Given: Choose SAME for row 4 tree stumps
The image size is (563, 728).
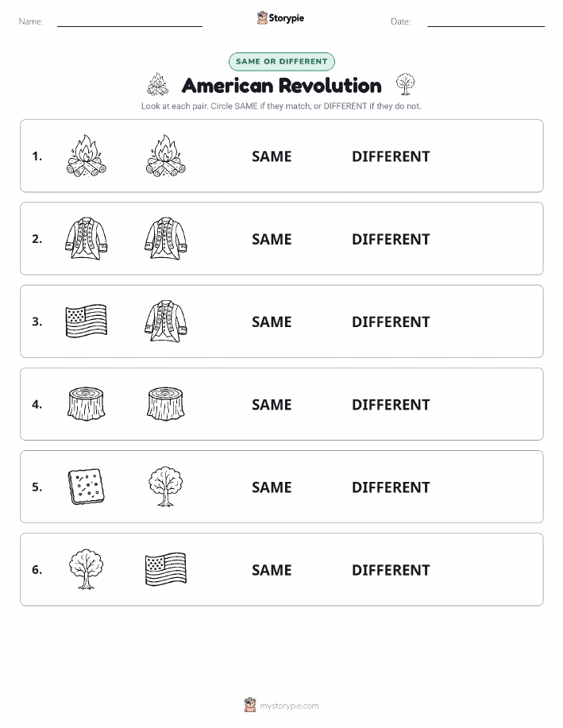Looking at the screenshot, I should point(272,404).
